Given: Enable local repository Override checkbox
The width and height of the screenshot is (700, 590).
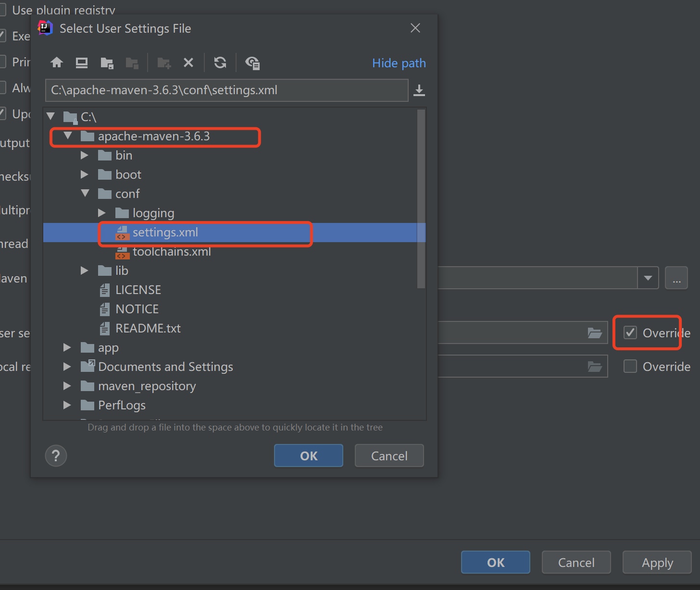Looking at the screenshot, I should coord(630,366).
